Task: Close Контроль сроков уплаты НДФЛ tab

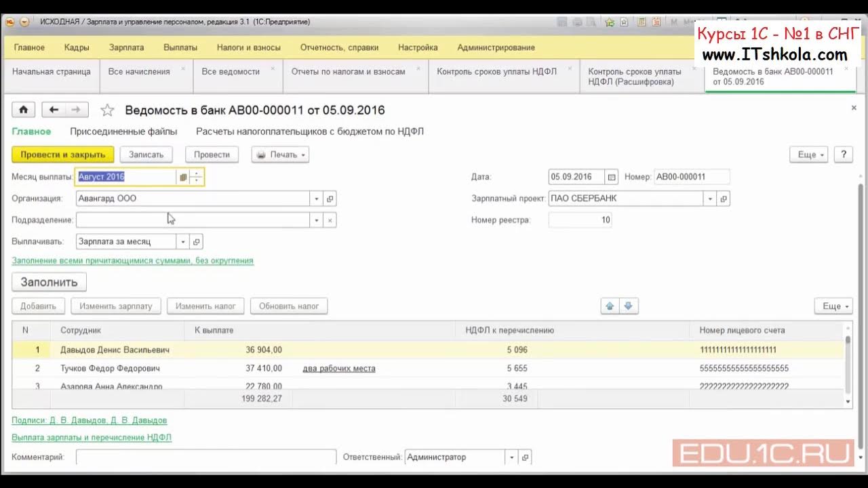Action: pos(569,68)
